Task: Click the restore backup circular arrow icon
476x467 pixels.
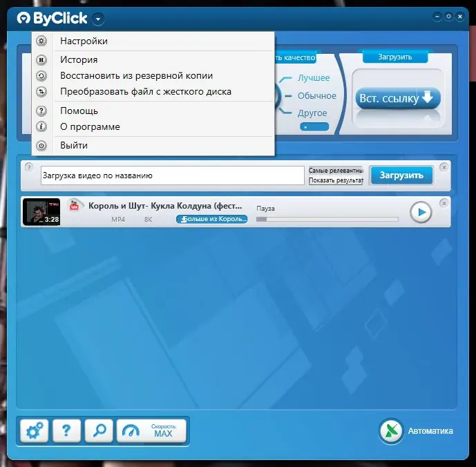Action: [x=41, y=75]
